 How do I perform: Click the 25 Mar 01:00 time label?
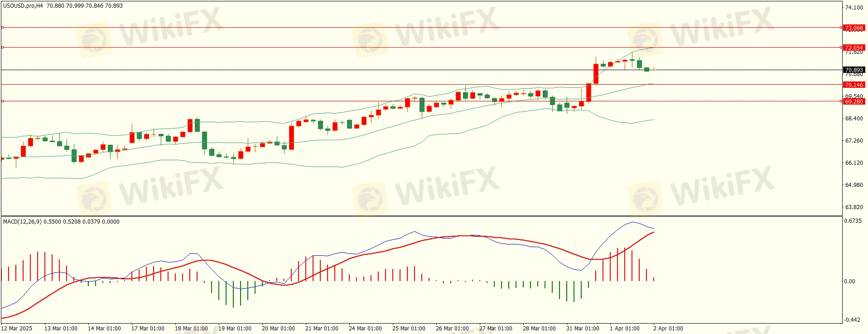coord(409,329)
